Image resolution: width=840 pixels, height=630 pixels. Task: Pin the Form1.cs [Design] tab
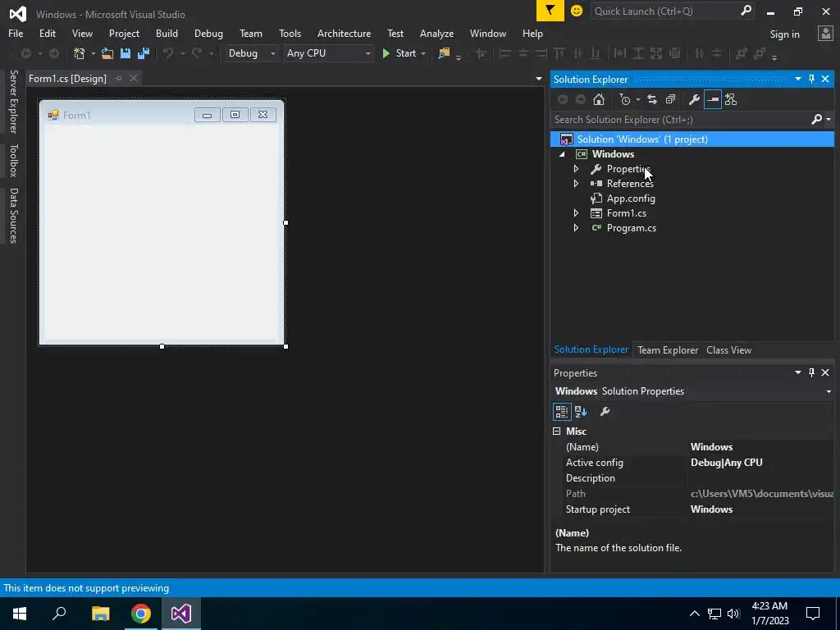coord(118,79)
